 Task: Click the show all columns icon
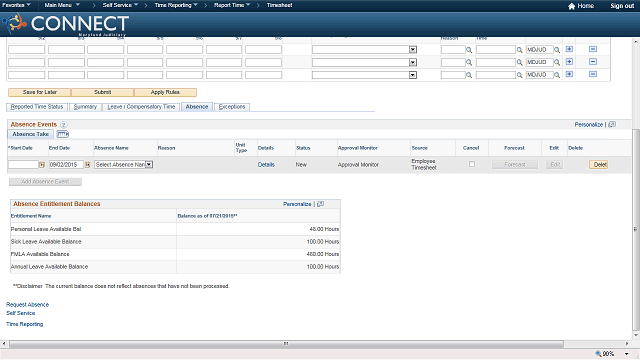(62, 134)
